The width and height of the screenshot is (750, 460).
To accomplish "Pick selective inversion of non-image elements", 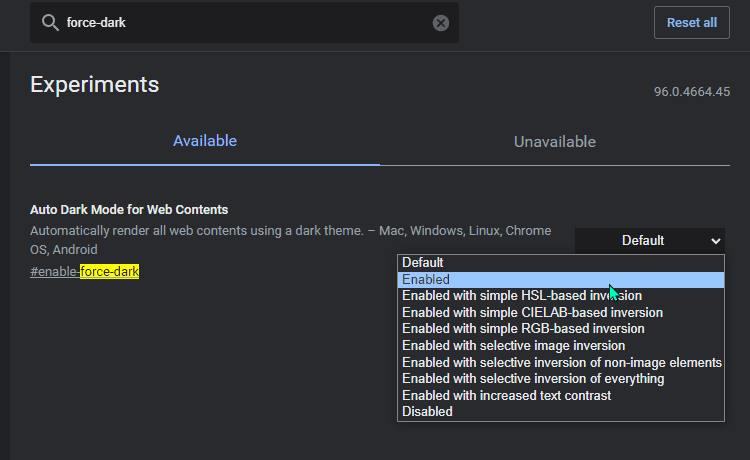I will pos(561,362).
